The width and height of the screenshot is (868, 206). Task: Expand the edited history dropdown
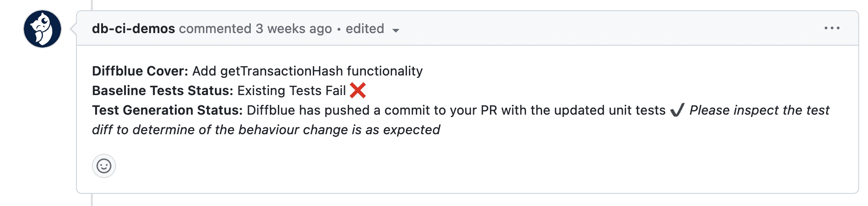[x=372, y=29]
